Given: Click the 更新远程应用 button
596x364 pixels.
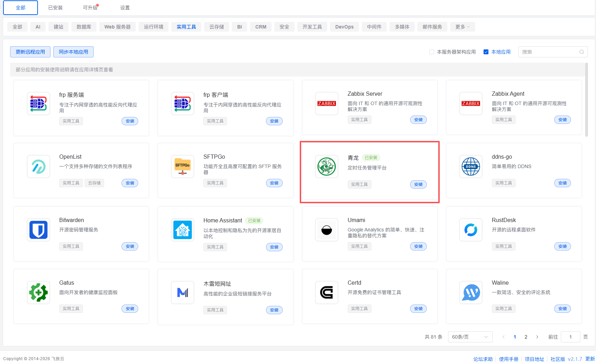Looking at the screenshot, I should [30, 52].
